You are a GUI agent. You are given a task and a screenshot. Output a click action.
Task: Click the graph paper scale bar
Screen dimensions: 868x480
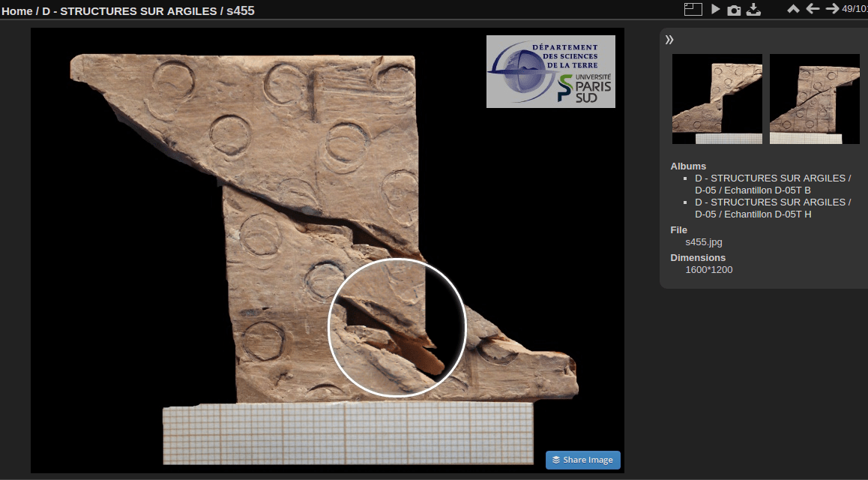348,433
